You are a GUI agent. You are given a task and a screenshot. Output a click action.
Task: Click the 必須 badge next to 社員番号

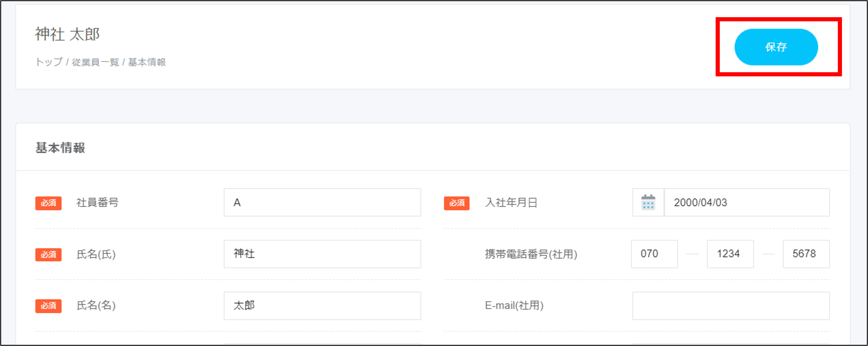(48, 203)
